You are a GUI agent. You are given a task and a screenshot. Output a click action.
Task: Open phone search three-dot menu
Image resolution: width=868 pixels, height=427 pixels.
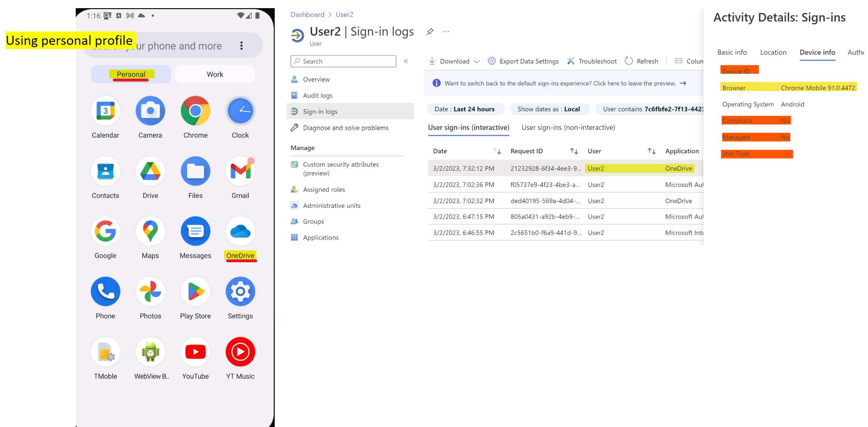point(241,46)
